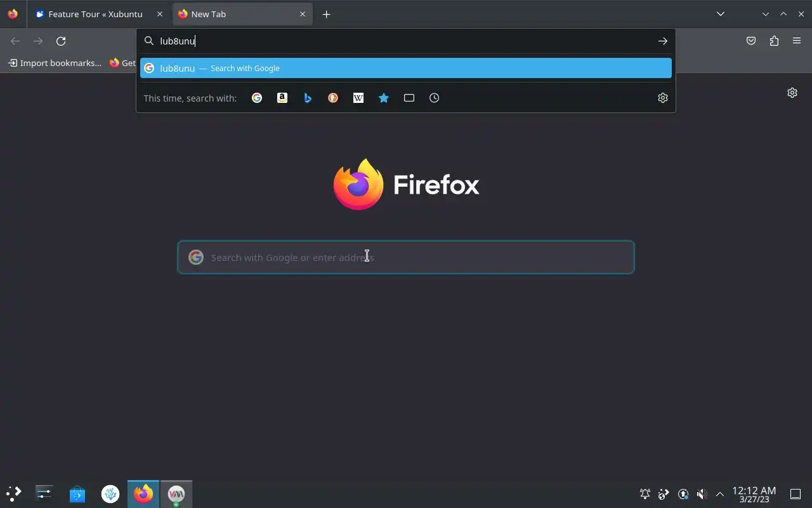
Task: Expand hidden system tray icons
Action: pyautogui.click(x=720, y=494)
